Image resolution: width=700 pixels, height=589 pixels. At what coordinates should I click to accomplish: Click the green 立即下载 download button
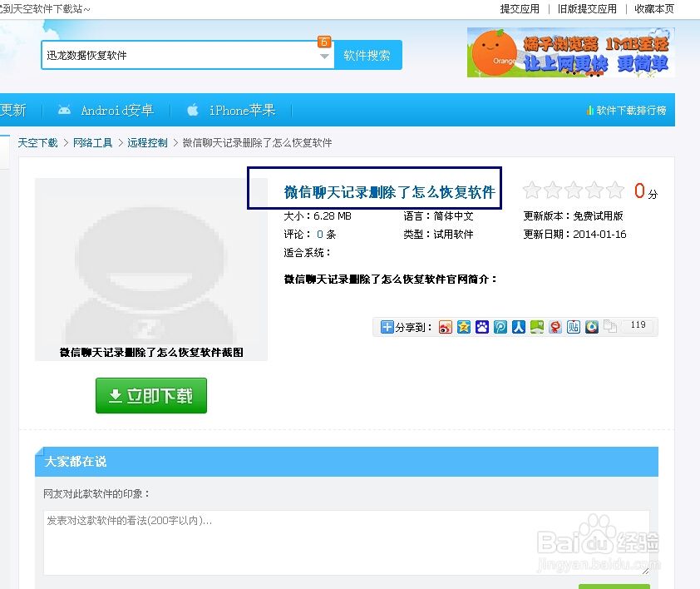click(151, 395)
